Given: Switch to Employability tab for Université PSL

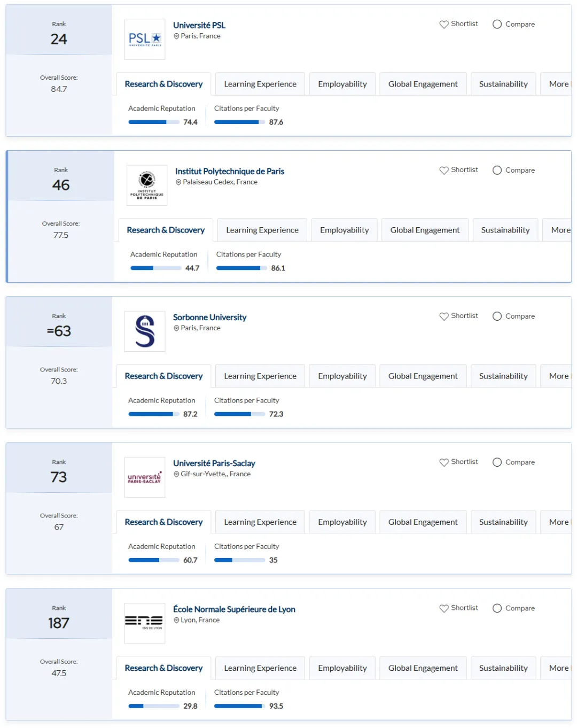Looking at the screenshot, I should click(x=342, y=84).
